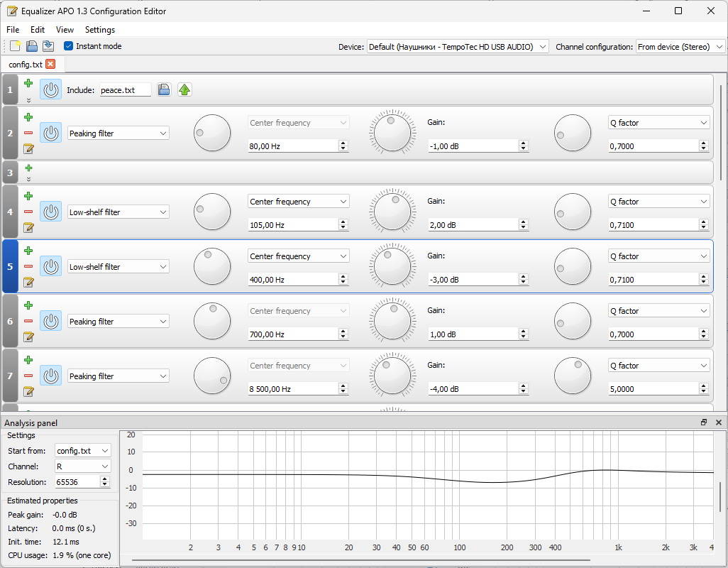The image size is (728, 568).
Task: Toggle power button on row 2 Peaking filter
Action: click(x=50, y=133)
